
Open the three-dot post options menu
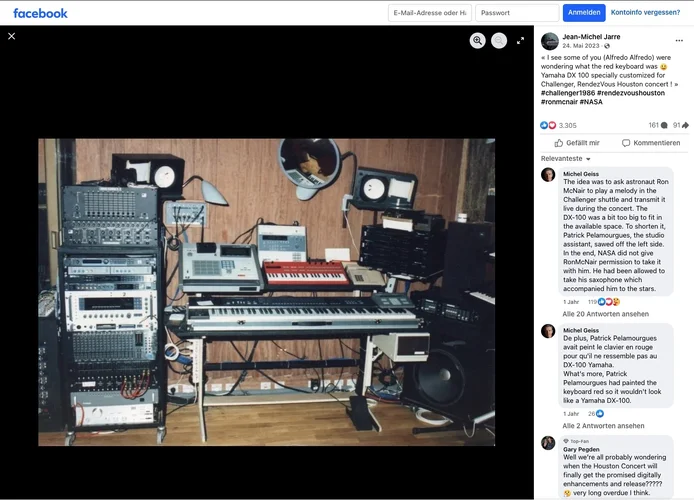pyautogui.click(x=679, y=40)
